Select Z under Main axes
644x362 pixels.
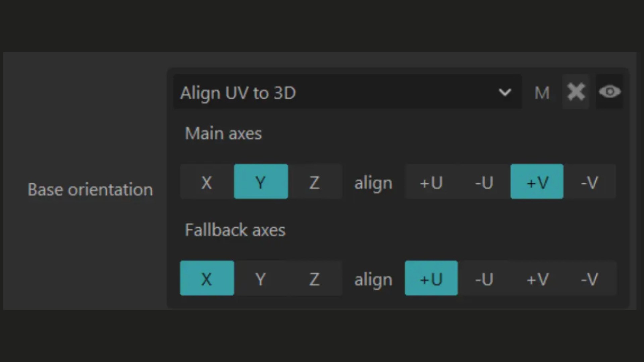[x=314, y=182]
